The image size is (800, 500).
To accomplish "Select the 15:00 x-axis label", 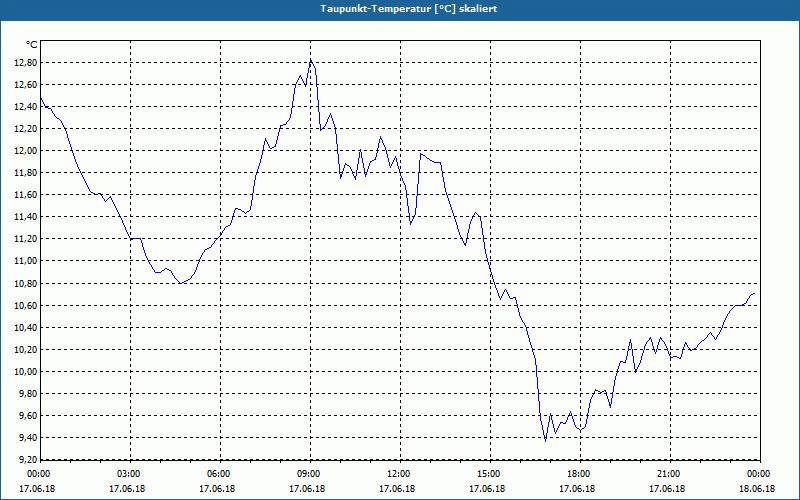I will (x=487, y=474).
